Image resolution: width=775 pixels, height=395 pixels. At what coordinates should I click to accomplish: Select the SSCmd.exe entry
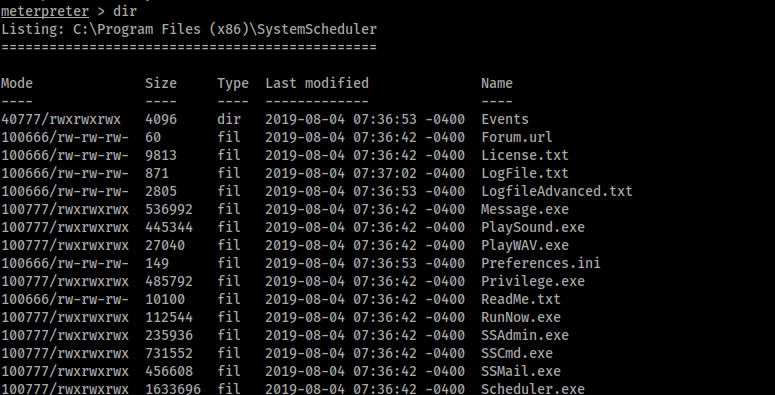517,353
